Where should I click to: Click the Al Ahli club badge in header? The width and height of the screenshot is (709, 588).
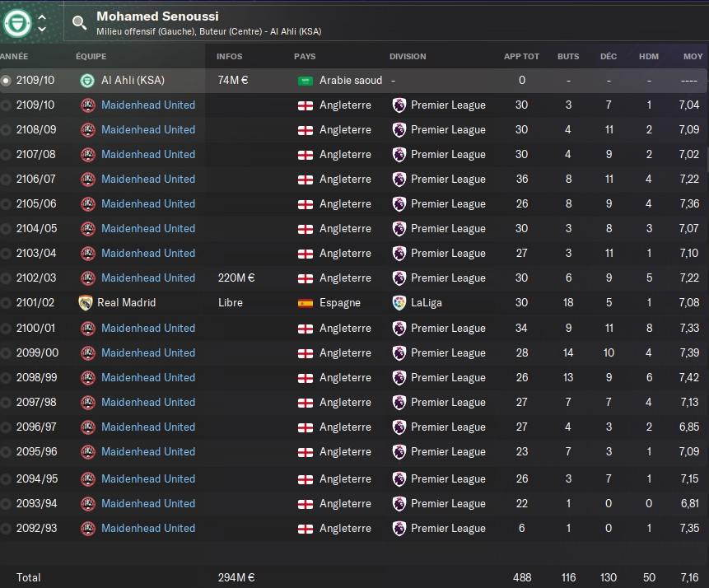click(17, 22)
